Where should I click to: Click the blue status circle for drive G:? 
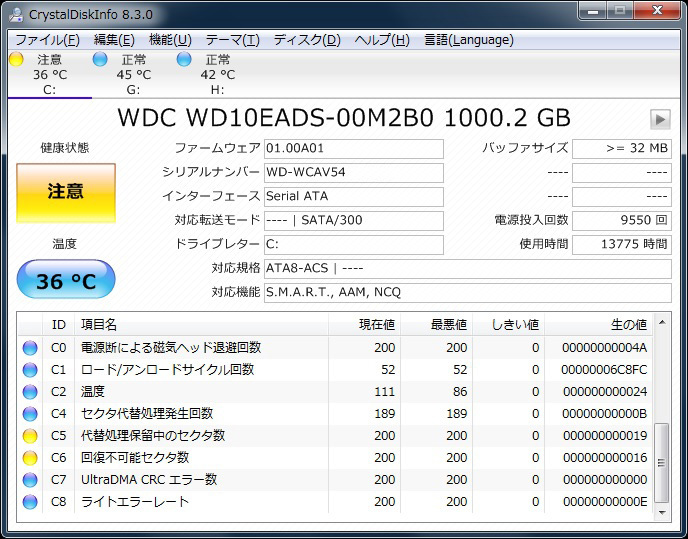tap(100, 59)
